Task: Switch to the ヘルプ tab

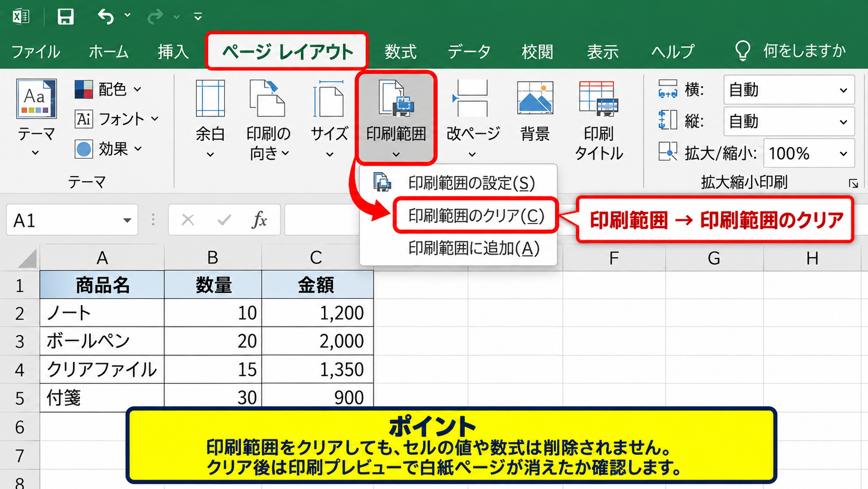Action: (x=673, y=51)
